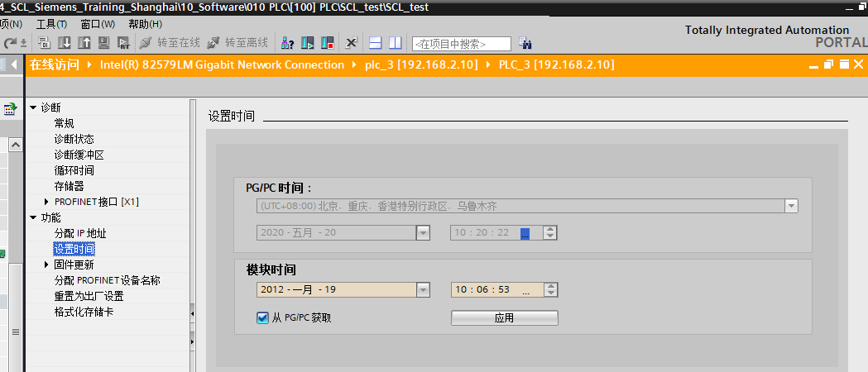The height and width of the screenshot is (372, 868).
Task: Open the 窗口(W) menu
Action: (98, 24)
